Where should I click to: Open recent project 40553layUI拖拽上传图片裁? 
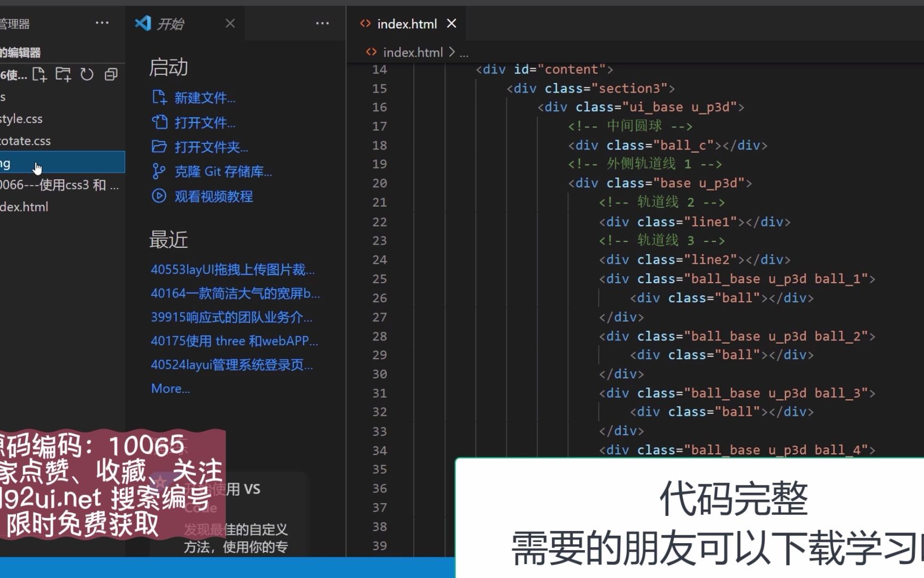point(233,270)
